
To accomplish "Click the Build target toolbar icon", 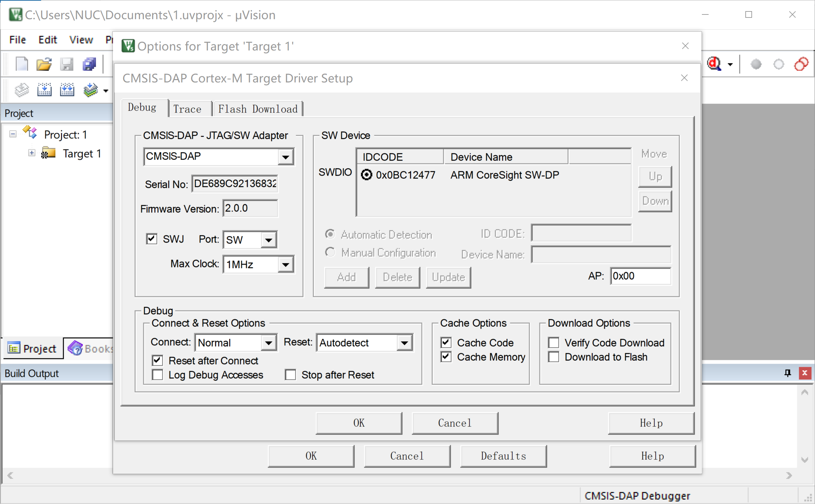I will click(44, 90).
